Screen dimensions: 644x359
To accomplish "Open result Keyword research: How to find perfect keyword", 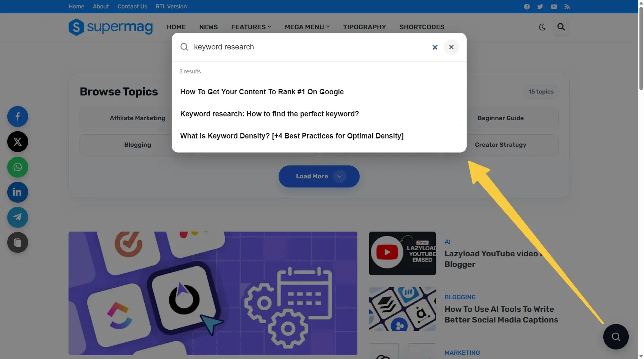I will tap(319, 114).
